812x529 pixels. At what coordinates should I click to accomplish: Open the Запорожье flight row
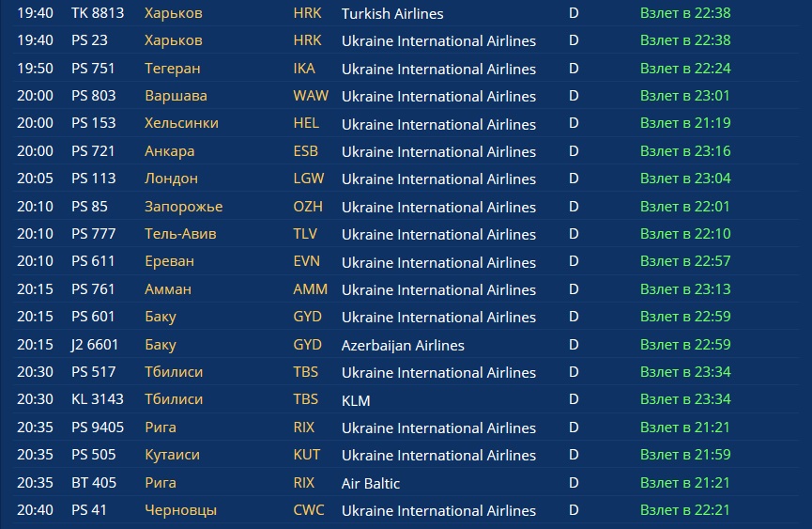[x=184, y=207]
